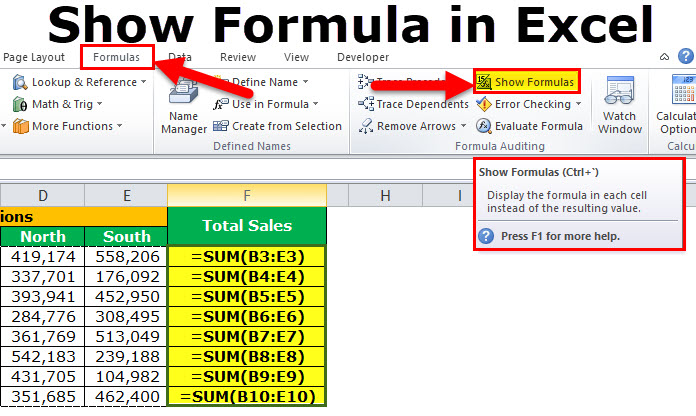The width and height of the screenshot is (696, 416).
Task: Select cell with =SUM(B6:E6)
Action: pyautogui.click(x=247, y=317)
